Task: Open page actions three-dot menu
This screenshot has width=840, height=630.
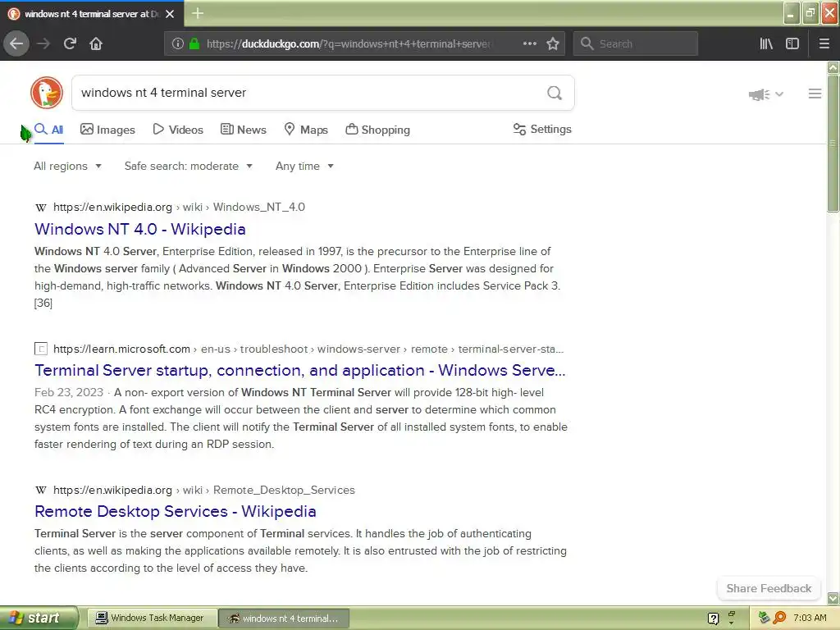Action: pyautogui.click(x=529, y=43)
